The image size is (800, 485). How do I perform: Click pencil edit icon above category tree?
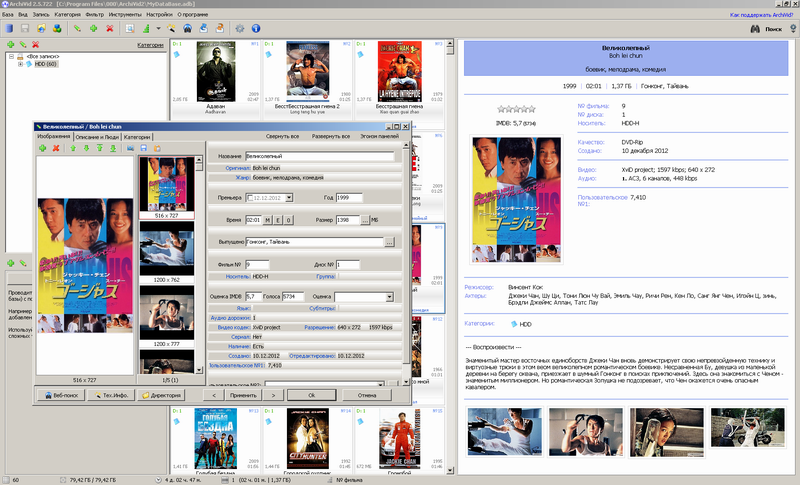pyautogui.click(x=23, y=45)
